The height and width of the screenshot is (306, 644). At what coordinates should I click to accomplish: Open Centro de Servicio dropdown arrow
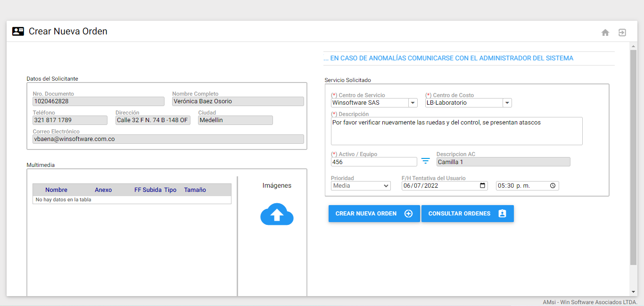pos(413,103)
